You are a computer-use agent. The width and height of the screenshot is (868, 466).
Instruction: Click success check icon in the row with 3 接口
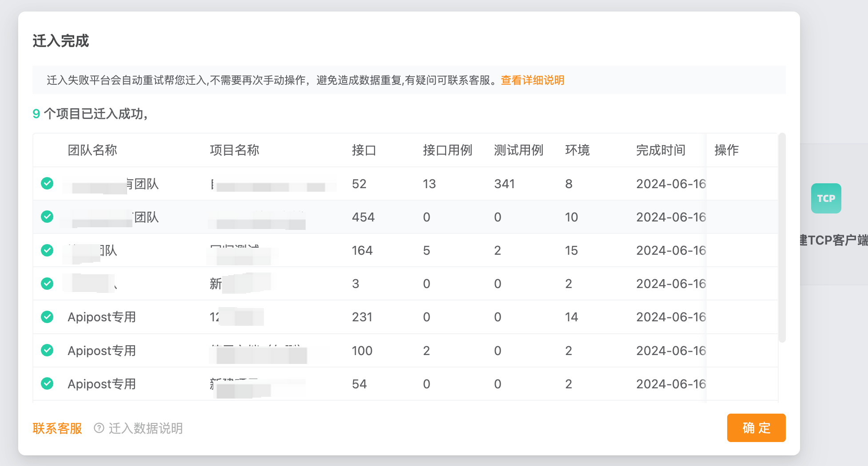[47, 284]
